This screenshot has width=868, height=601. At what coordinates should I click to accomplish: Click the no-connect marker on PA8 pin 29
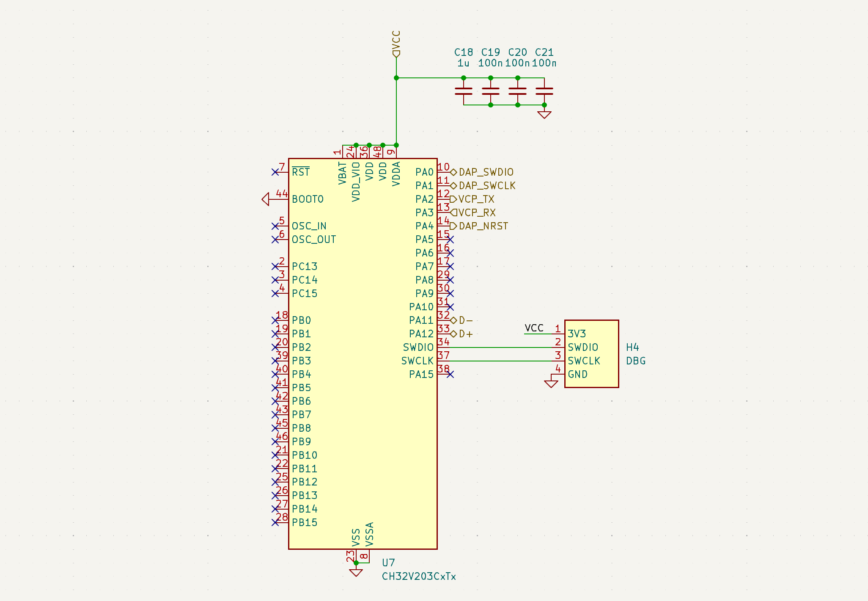pyautogui.click(x=450, y=280)
